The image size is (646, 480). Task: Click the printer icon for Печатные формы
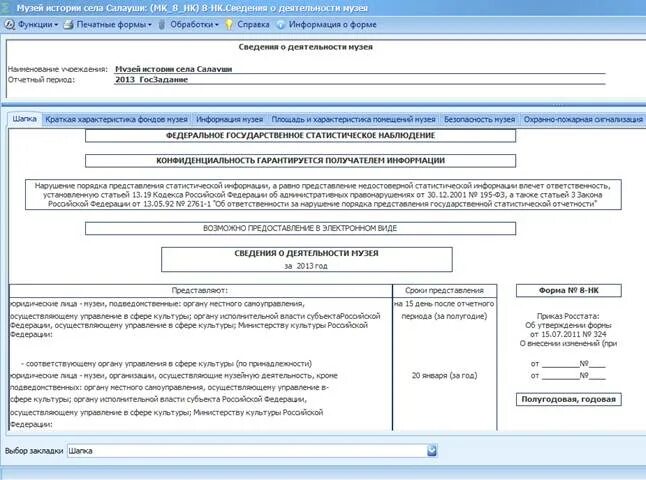[x=68, y=25]
